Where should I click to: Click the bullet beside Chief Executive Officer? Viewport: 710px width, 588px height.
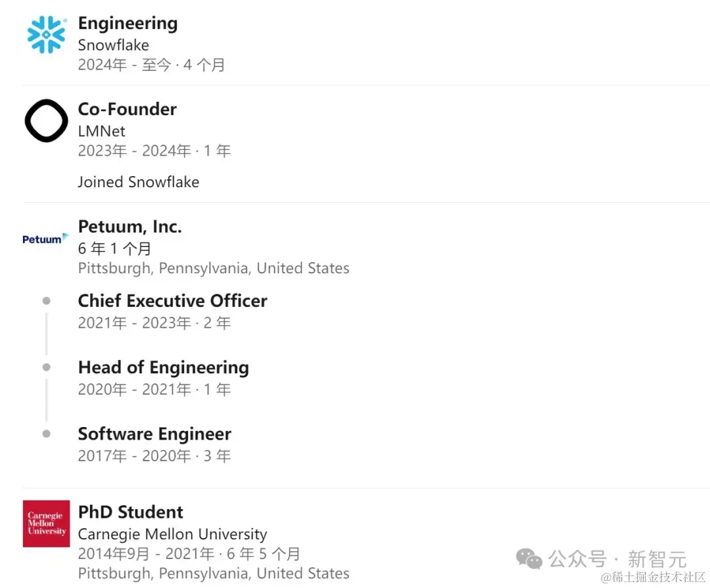[x=46, y=301]
